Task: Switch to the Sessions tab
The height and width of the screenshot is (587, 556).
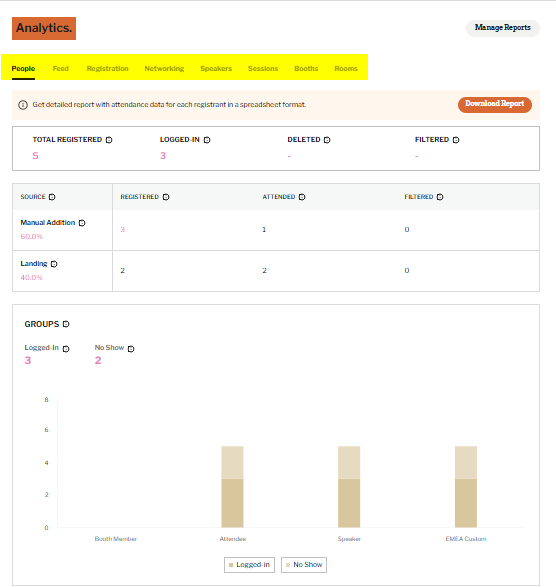Action: [263, 69]
